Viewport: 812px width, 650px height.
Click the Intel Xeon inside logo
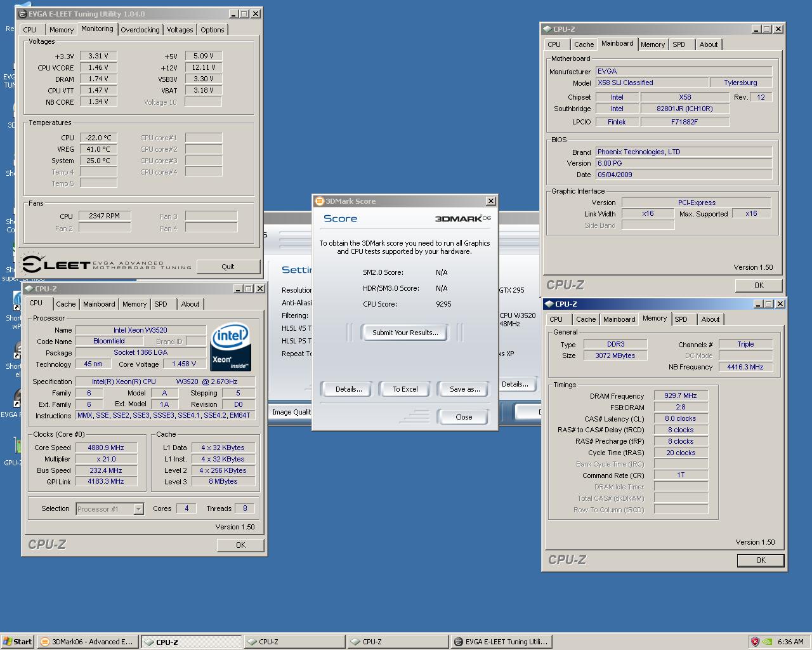(230, 347)
